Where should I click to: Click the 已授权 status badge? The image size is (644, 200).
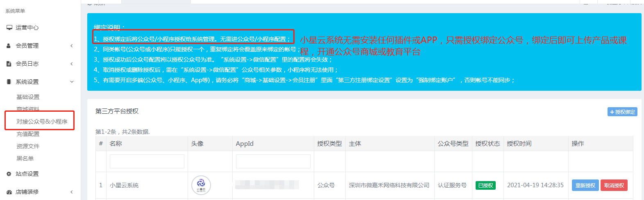tap(485, 185)
